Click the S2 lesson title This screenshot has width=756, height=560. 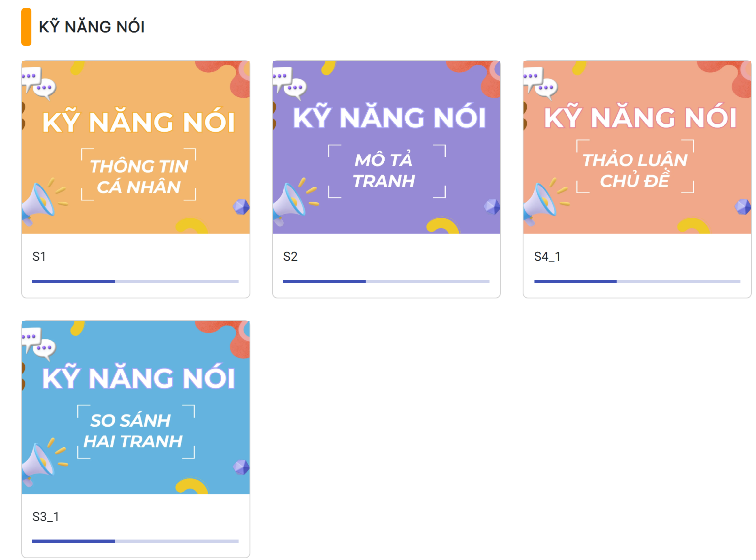pos(290,256)
